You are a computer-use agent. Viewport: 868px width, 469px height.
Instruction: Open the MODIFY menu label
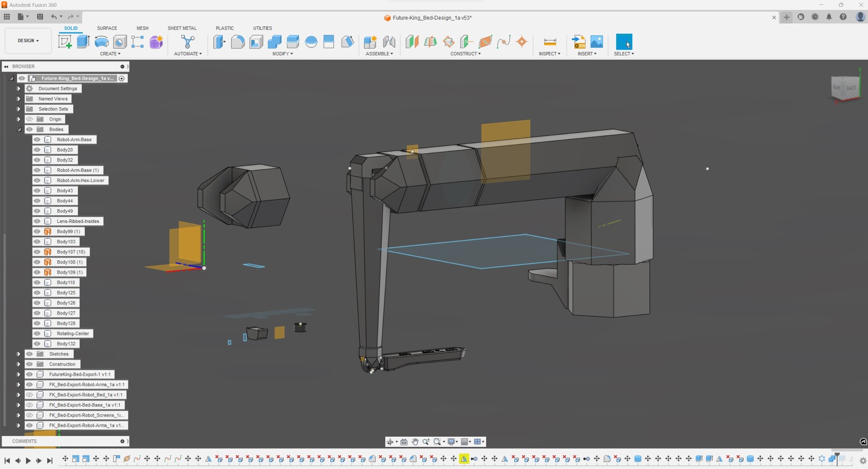(282, 54)
